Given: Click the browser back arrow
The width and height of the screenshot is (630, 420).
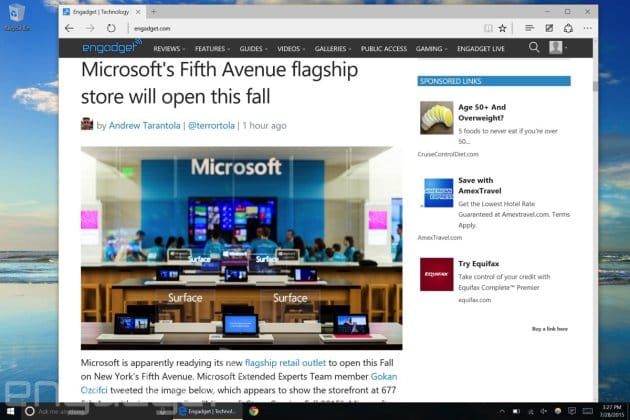Looking at the screenshot, I should click(69, 28).
